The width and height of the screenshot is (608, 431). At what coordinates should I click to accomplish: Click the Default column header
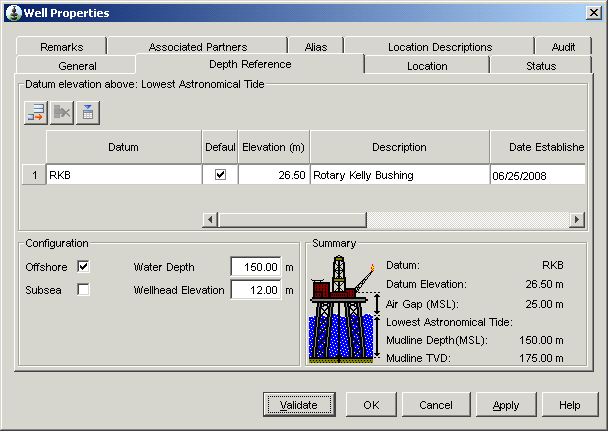[x=220, y=147]
